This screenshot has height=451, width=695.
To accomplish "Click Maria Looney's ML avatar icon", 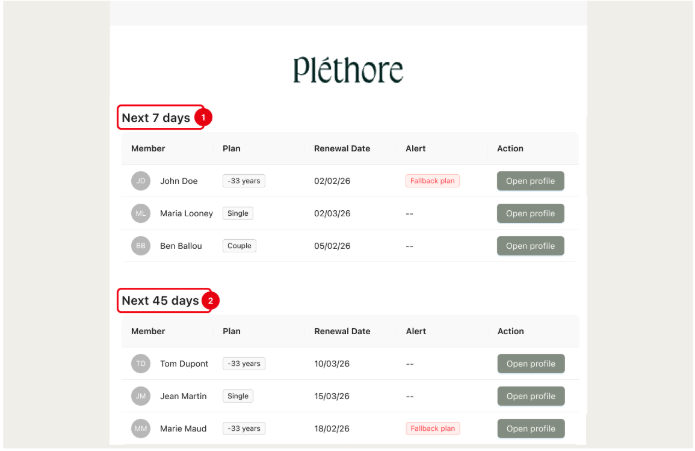I will [x=141, y=213].
